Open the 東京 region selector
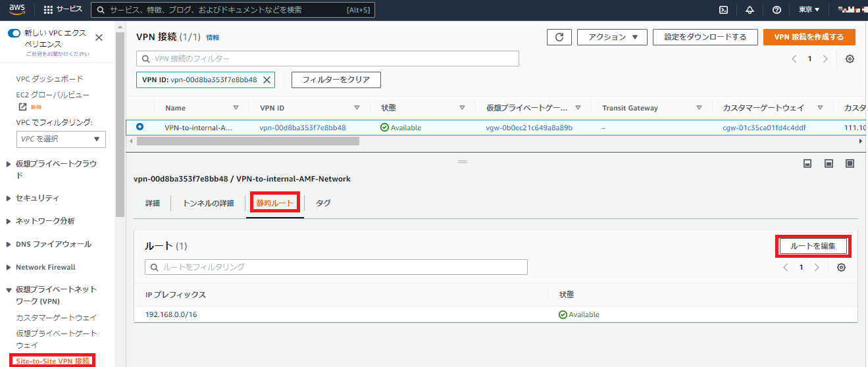The width and height of the screenshot is (868, 367). click(809, 10)
